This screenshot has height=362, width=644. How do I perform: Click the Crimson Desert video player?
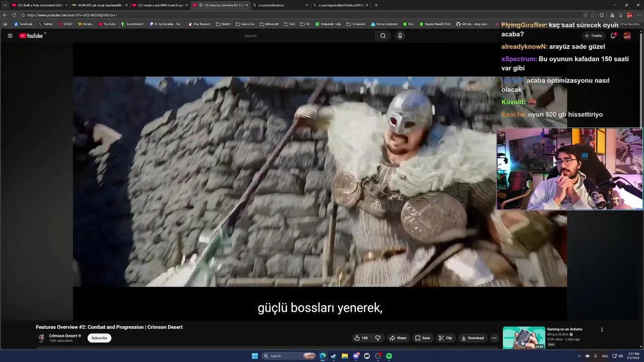point(320,182)
